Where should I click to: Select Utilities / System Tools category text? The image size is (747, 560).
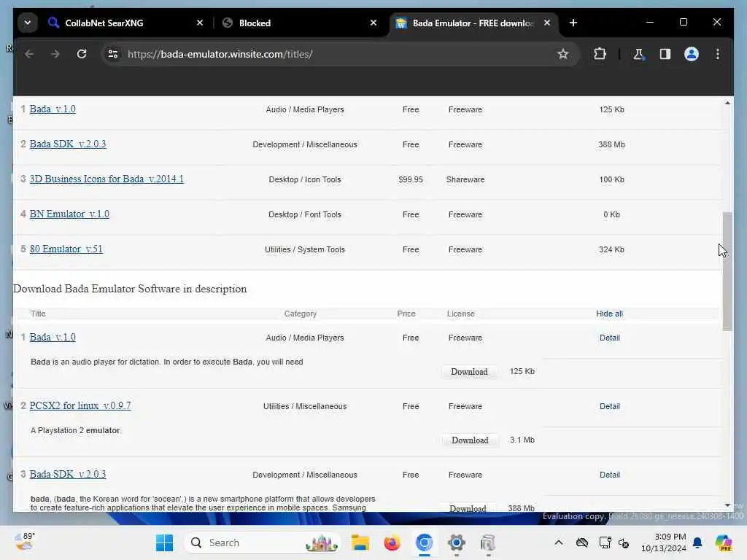pyautogui.click(x=305, y=249)
